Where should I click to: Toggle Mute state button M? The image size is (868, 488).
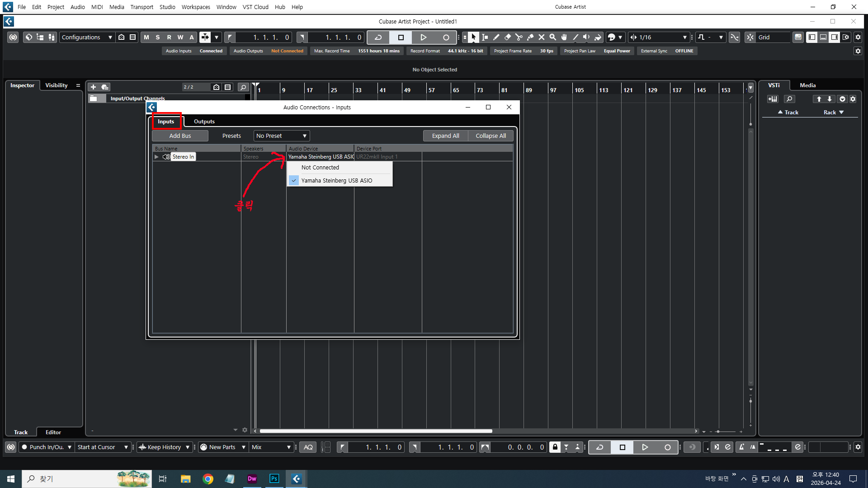point(146,37)
